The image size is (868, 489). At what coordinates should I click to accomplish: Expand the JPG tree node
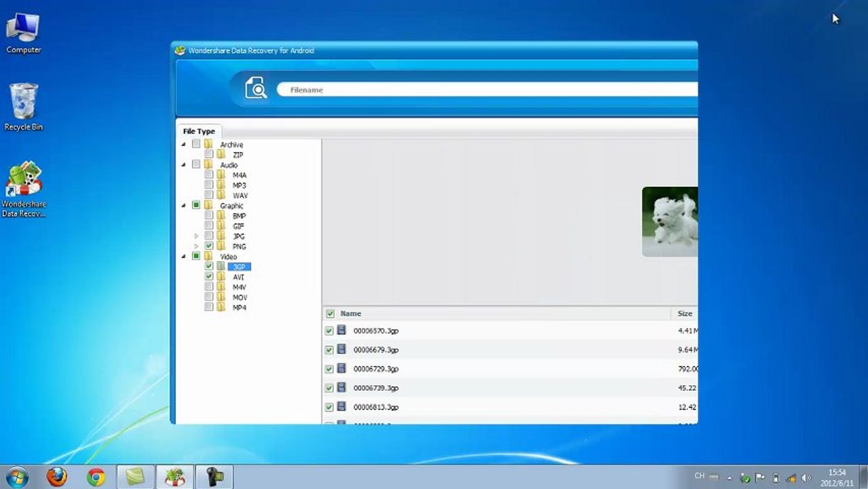pyautogui.click(x=196, y=236)
